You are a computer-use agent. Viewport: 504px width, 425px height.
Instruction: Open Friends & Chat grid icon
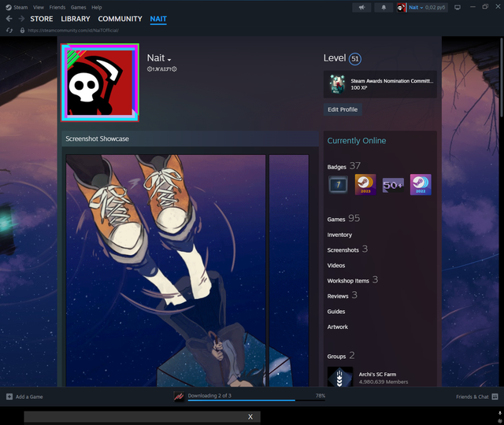tap(495, 397)
